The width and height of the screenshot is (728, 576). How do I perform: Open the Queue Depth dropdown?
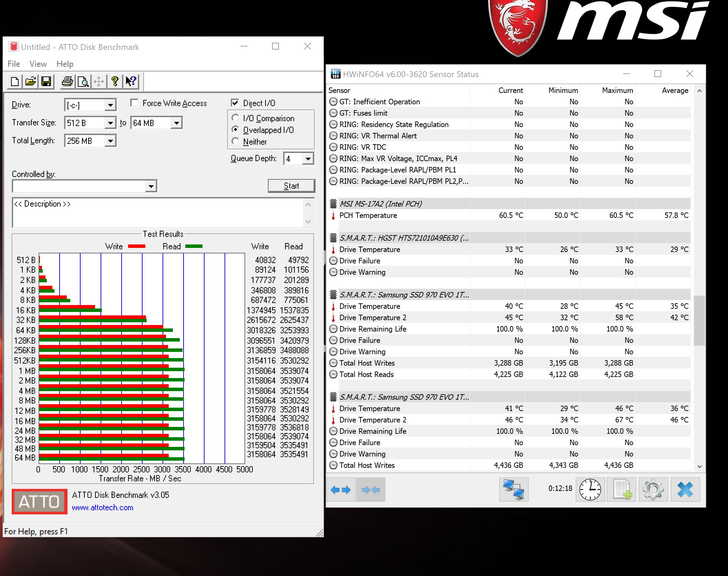[308, 159]
